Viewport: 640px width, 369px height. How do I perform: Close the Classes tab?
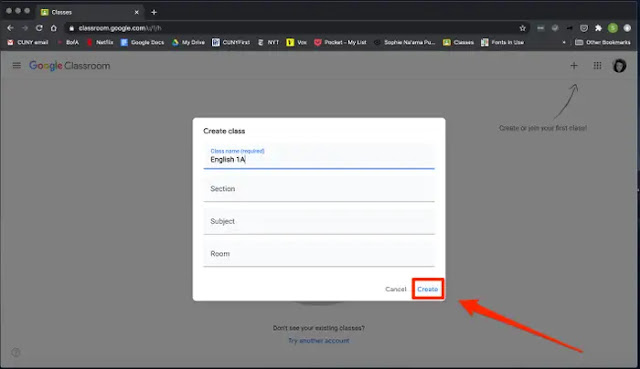[x=136, y=12]
